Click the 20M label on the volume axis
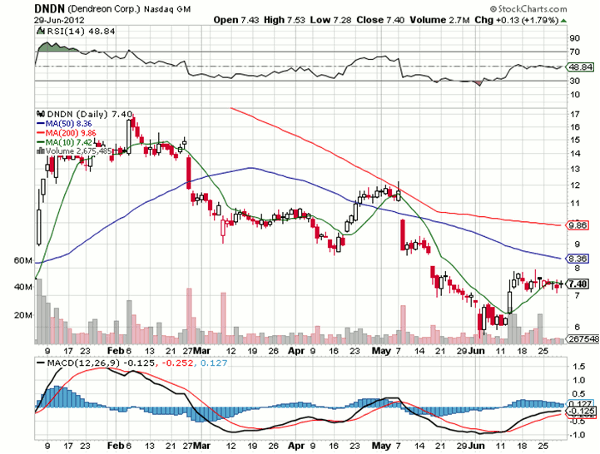This screenshot has width=600, height=454. tap(23, 315)
